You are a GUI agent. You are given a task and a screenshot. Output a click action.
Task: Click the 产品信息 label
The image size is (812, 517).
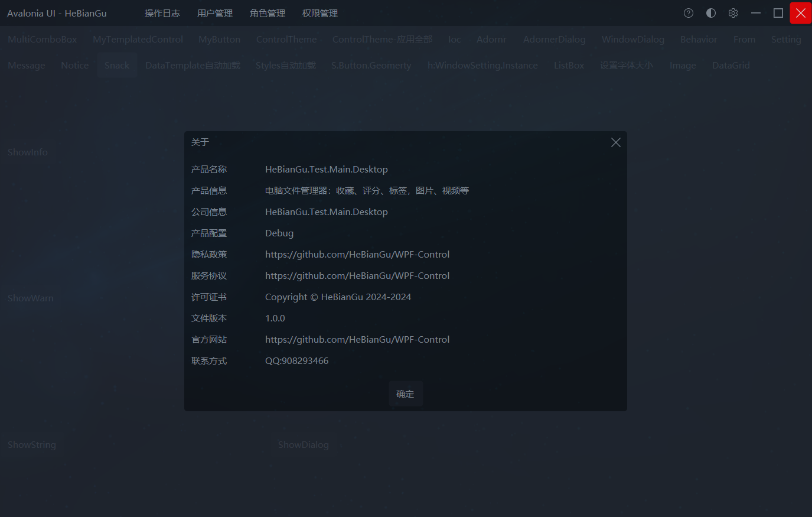click(x=209, y=191)
